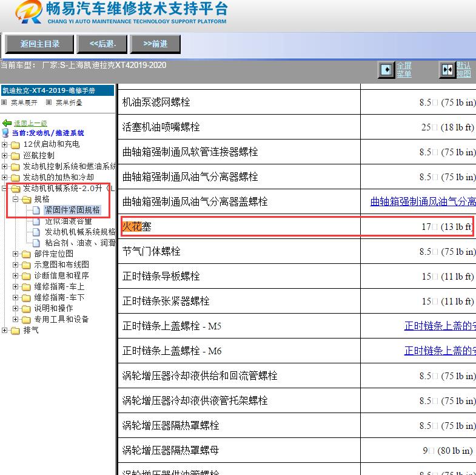The width and height of the screenshot is (476, 475).
Task: Expand 发动机控制系统和燃油系统 node
Action: [4, 166]
